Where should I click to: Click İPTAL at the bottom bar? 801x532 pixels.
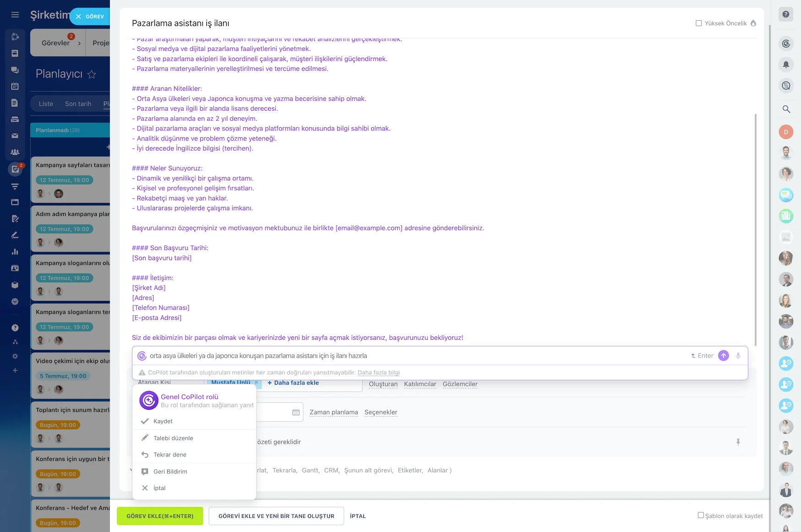358,516
